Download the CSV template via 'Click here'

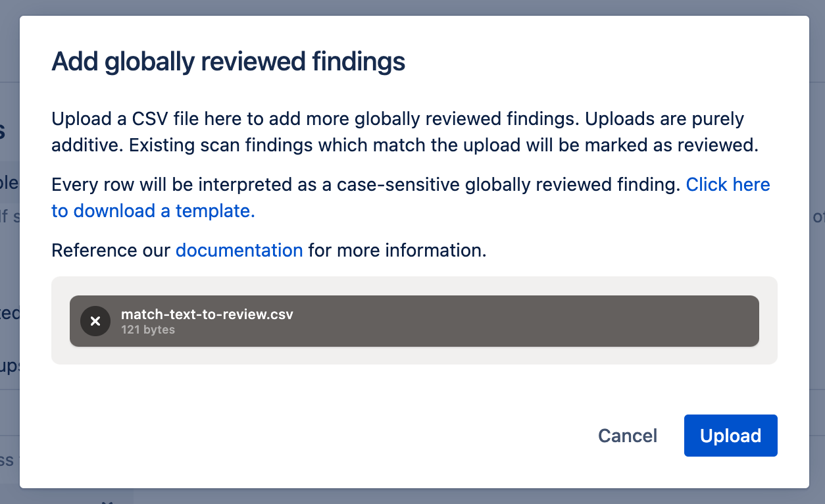(x=728, y=185)
